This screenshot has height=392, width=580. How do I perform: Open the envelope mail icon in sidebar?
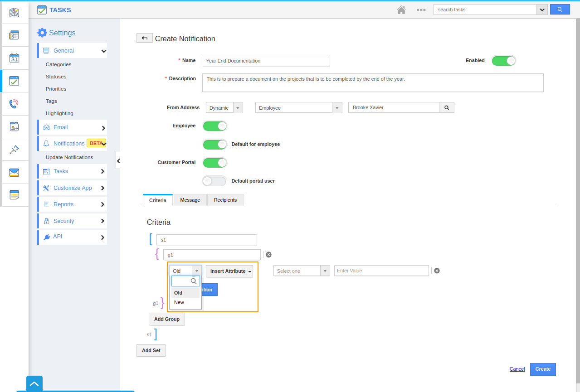pyautogui.click(x=15, y=172)
